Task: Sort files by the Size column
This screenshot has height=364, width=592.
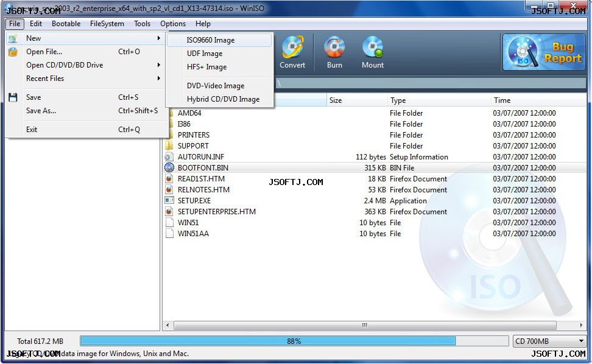Action: [357, 100]
